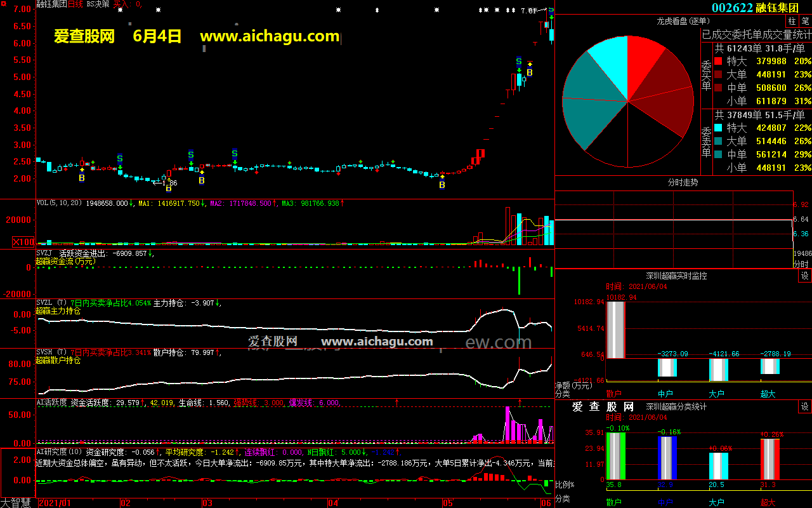Click the value 611879 in 小单 buy row
Viewport: 812px width, 508px height.
tap(771, 102)
